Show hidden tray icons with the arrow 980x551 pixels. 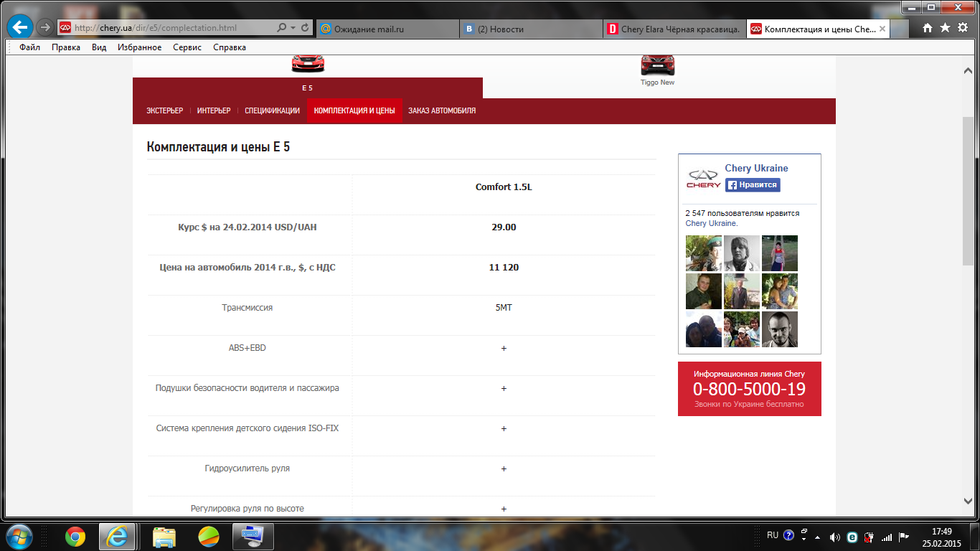point(817,537)
